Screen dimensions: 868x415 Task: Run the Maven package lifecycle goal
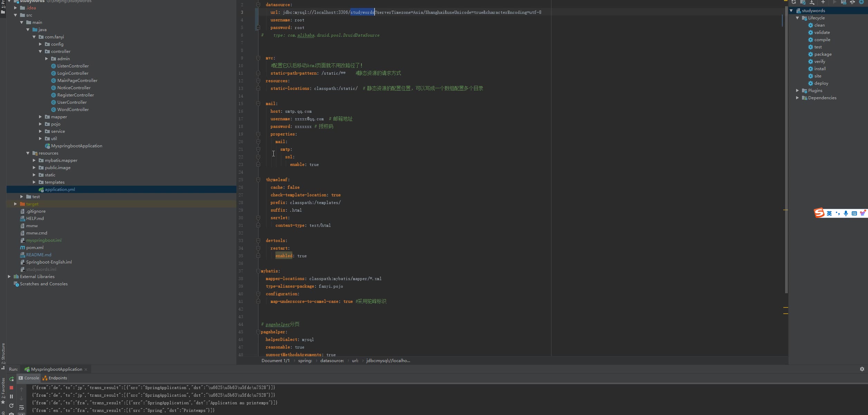pos(823,54)
